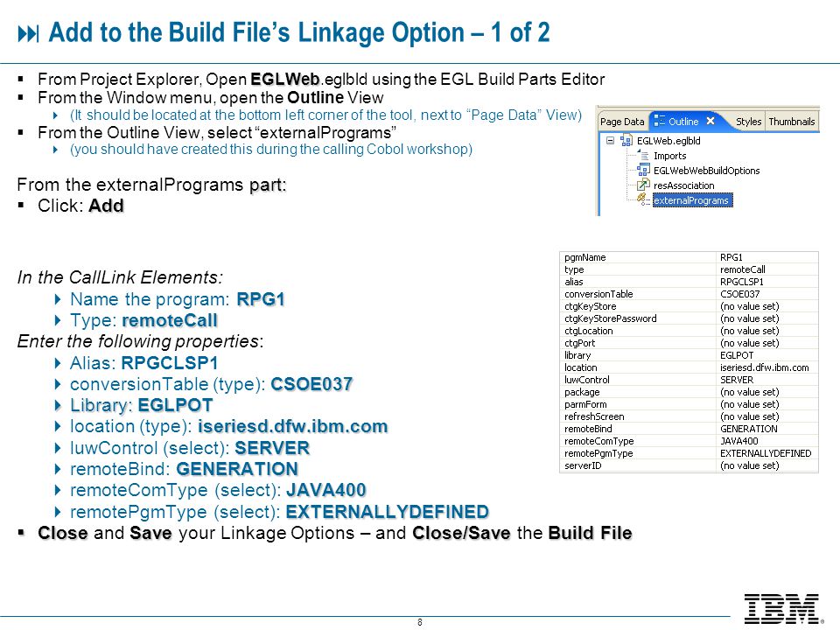
Task: Select resAssociation in the Outline tree
Action: tap(683, 185)
